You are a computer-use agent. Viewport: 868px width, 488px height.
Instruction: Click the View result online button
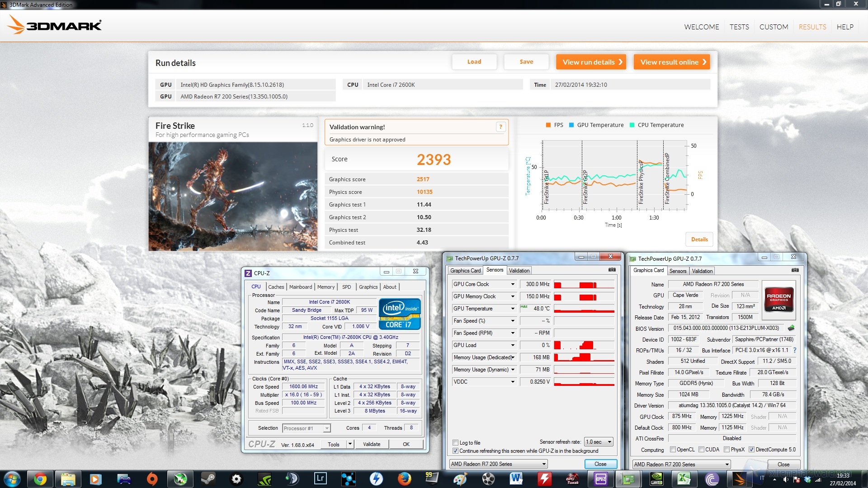point(672,62)
